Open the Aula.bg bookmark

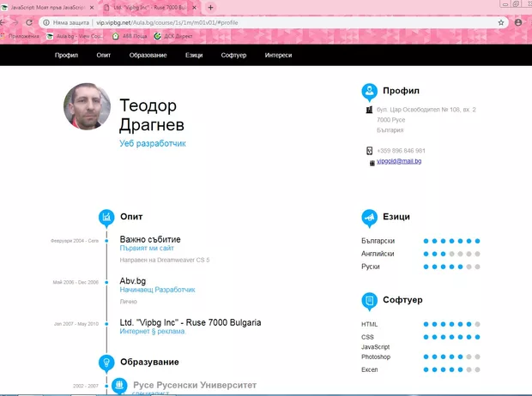click(75, 36)
